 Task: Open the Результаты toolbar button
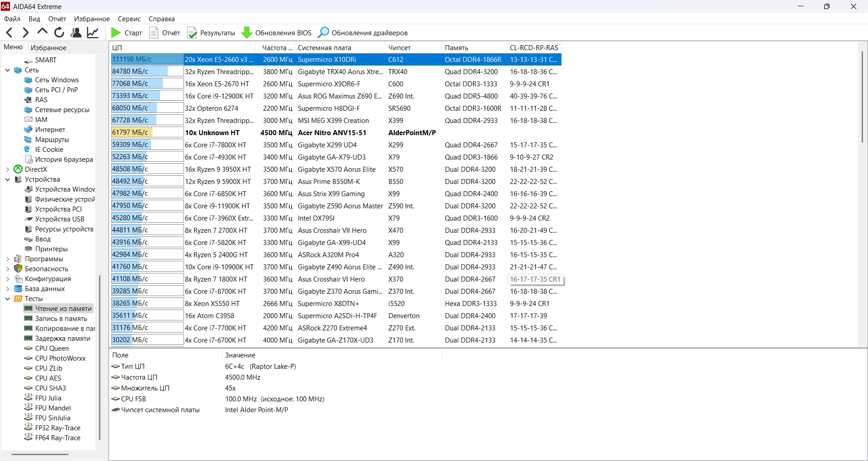[x=212, y=33]
